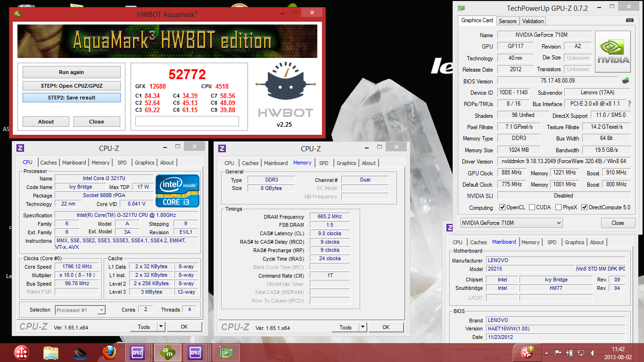Toggle the PhysX checkbox in GPU-Z
Viewport: 644px width, 362px height.
point(559,207)
